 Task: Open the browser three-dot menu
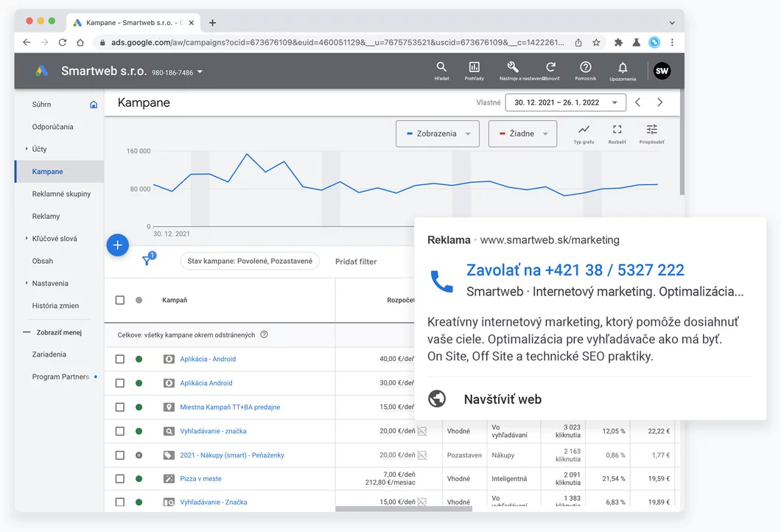click(672, 42)
